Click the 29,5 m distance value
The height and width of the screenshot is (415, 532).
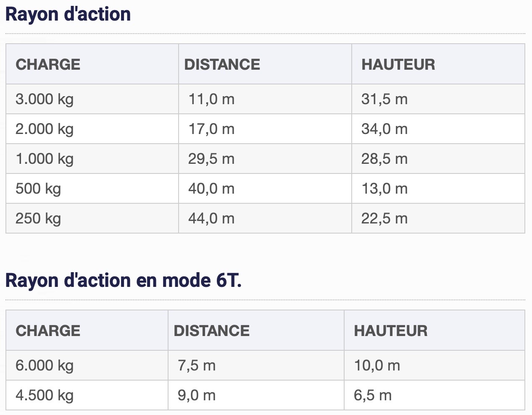click(211, 159)
